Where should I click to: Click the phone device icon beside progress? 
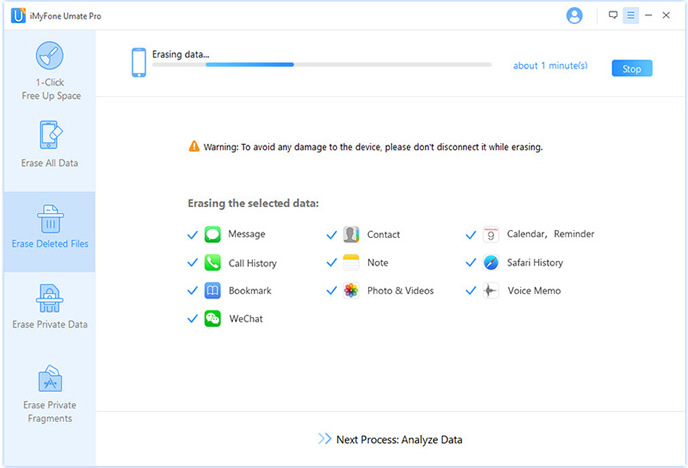(139, 63)
